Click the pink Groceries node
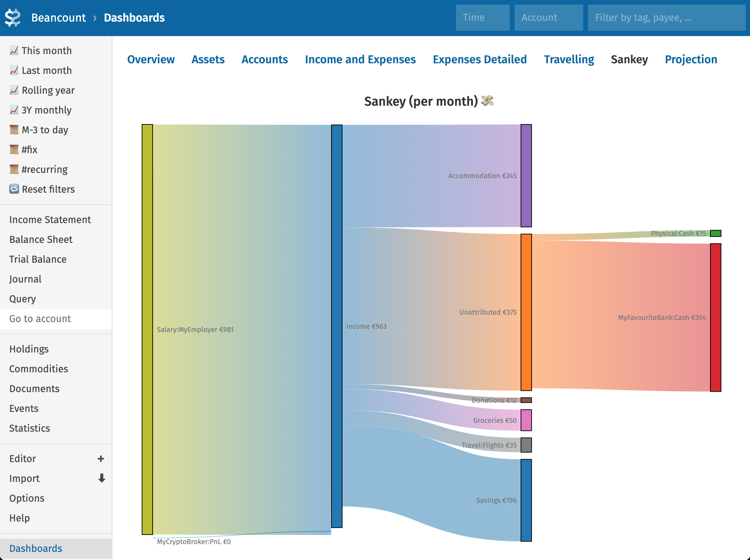 coord(526,420)
